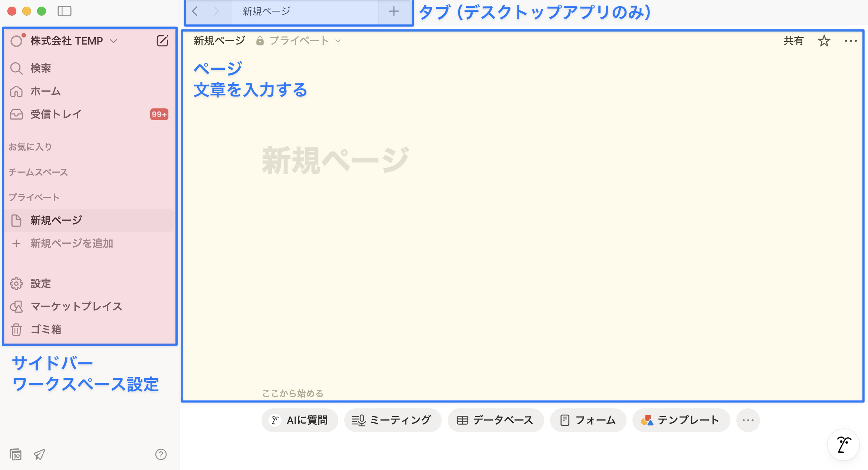Open 受信トレイ in the sidebar
The height and width of the screenshot is (470, 868).
[x=89, y=114]
